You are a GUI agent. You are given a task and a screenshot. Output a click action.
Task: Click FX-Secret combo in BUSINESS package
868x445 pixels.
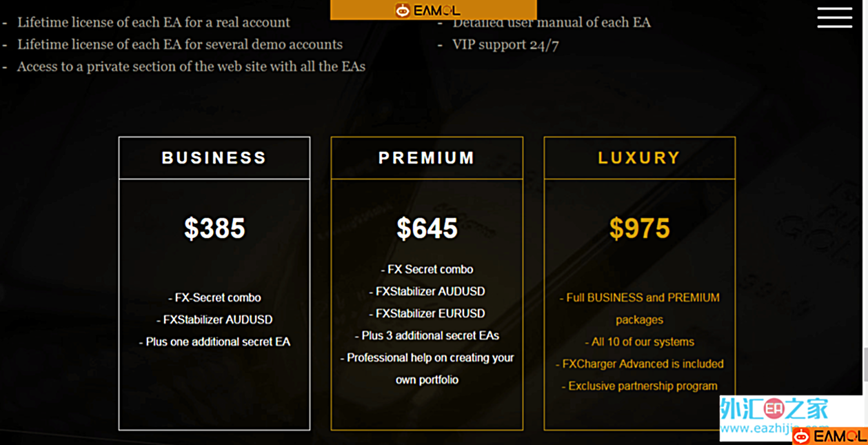coord(214,297)
